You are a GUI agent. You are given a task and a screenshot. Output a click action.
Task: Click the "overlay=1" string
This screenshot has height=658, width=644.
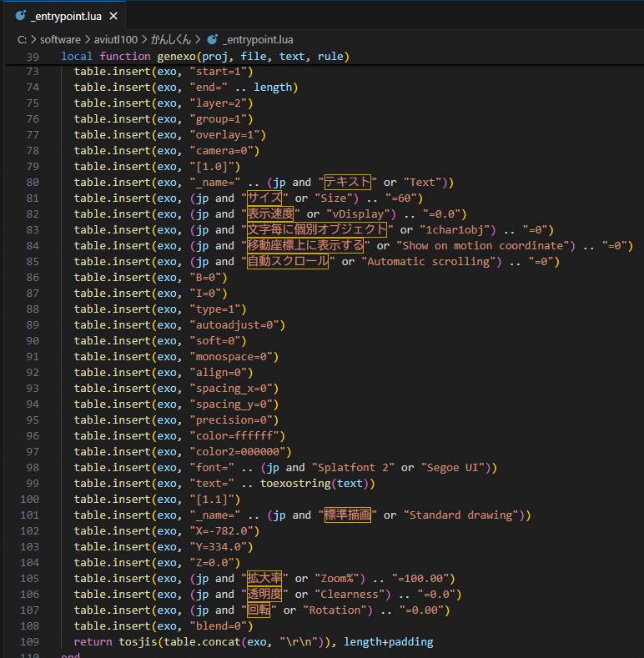point(224,135)
